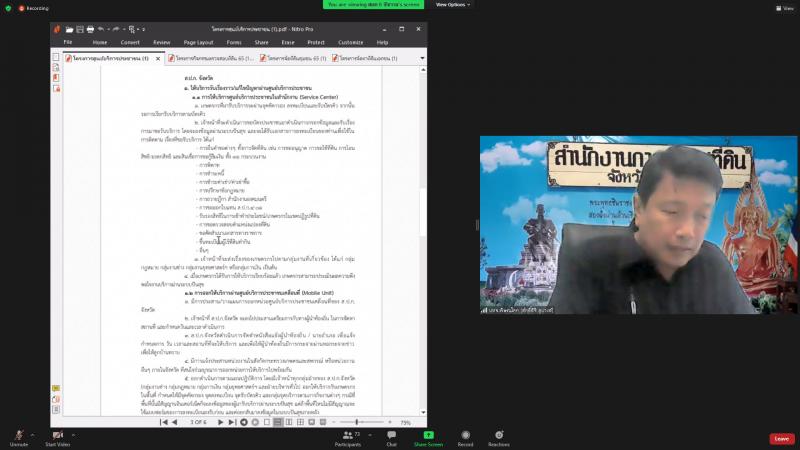The height and width of the screenshot is (450, 800).
Task: Click the document vertical scrollbar up arrow
Action: pyautogui.click(x=422, y=69)
